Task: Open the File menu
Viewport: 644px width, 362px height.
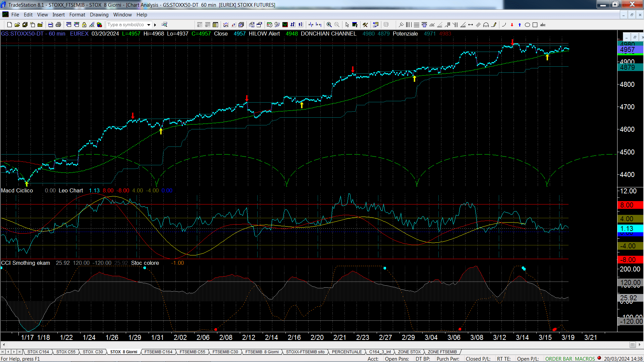Action: (x=15, y=15)
